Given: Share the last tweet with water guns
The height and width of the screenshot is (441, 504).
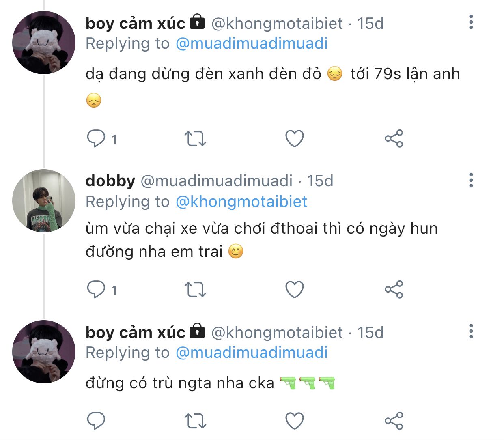Looking at the screenshot, I should click(394, 421).
